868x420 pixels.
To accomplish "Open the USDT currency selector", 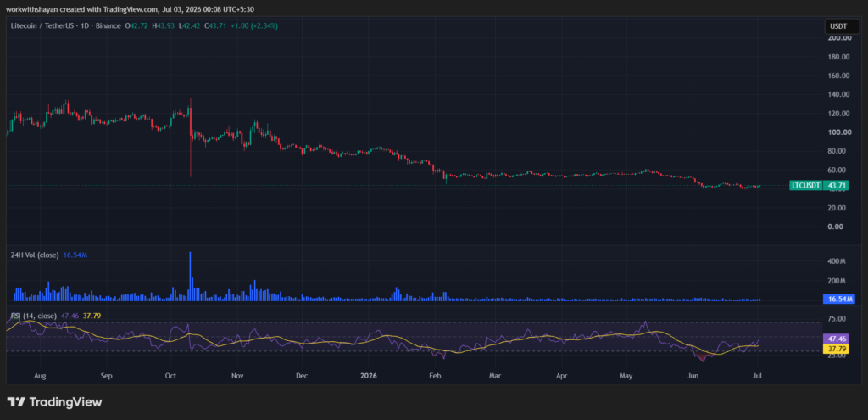I will 842,26.
